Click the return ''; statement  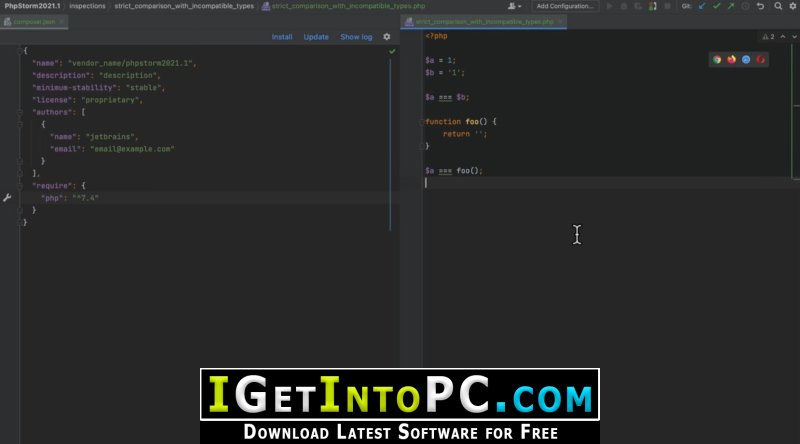coord(465,134)
